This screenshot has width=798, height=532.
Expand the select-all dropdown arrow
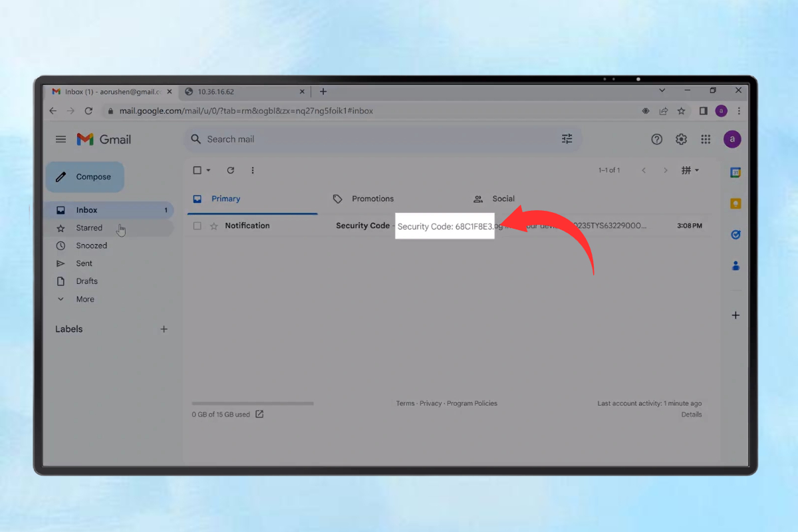point(208,170)
